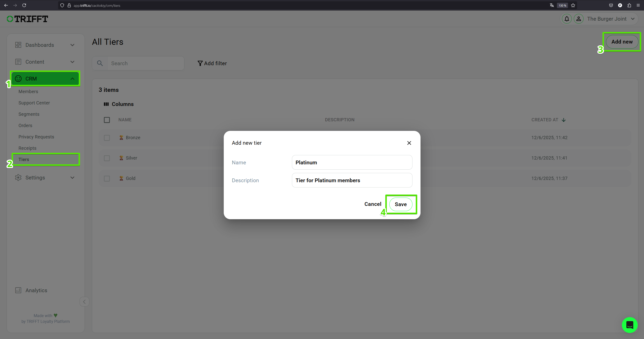Open the live chat widget
644x339 pixels.
pos(629,325)
